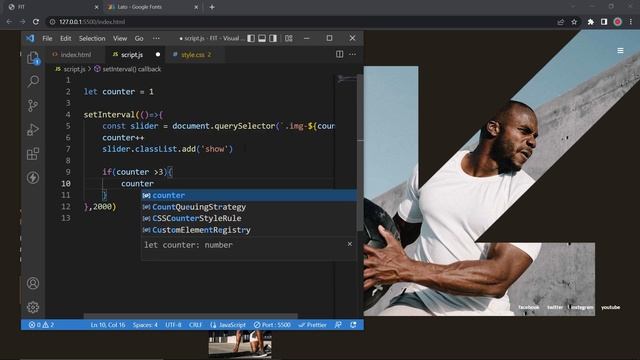Image resolution: width=640 pixels, height=360 pixels.
Task: Click Ln 10, Col 16 status entry
Action: point(108,325)
